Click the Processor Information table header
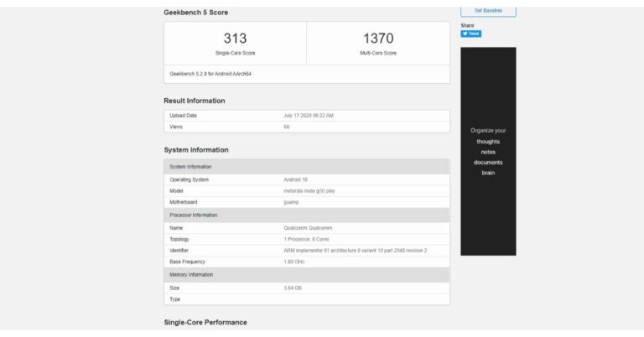This screenshot has width=644, height=337. (307, 215)
